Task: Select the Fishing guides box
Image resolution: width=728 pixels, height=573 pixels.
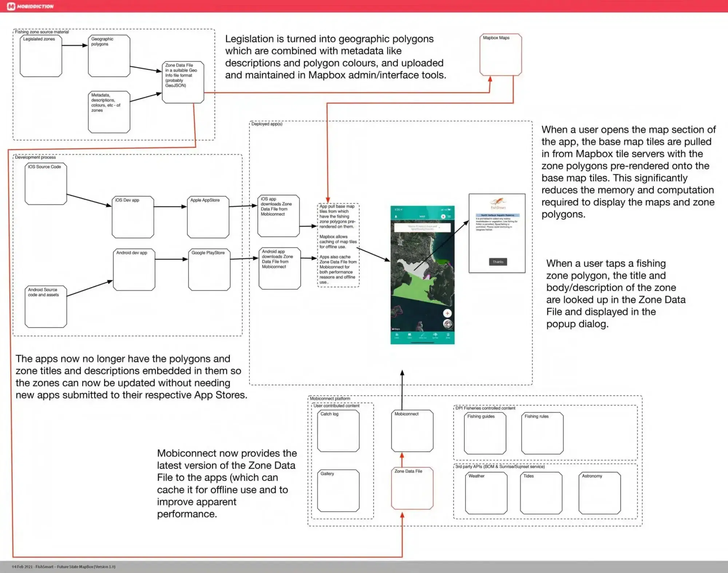Action: pyautogui.click(x=485, y=433)
